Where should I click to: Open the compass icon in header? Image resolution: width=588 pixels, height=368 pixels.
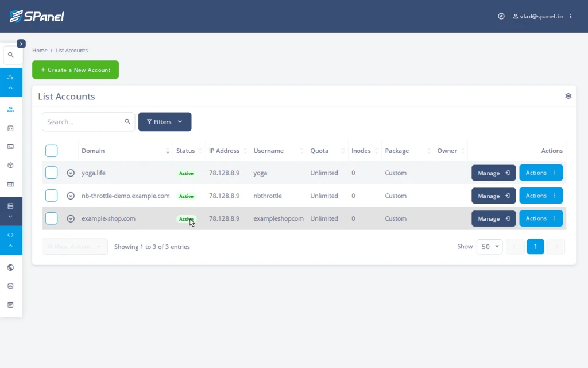(x=501, y=16)
